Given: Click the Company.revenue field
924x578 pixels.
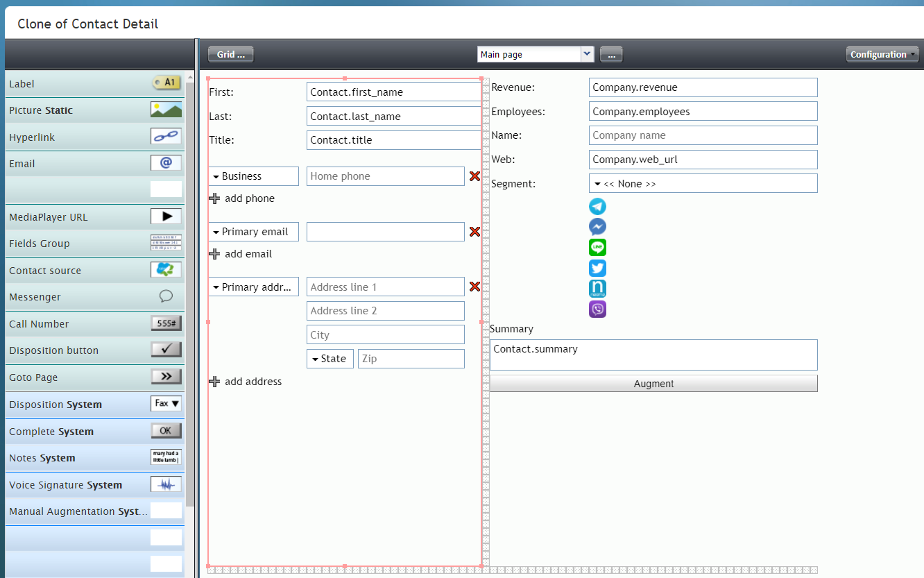Looking at the screenshot, I should (x=703, y=87).
